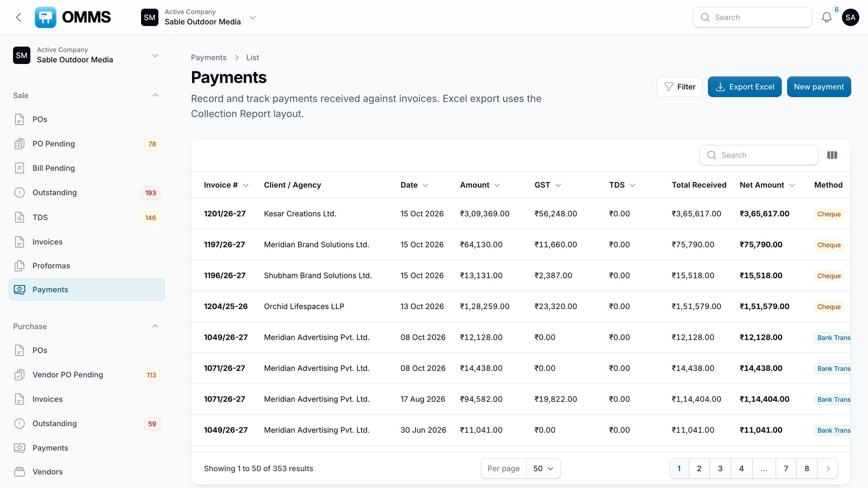This screenshot has height=488, width=868.
Task: Click the global Search field
Action: (x=752, y=17)
